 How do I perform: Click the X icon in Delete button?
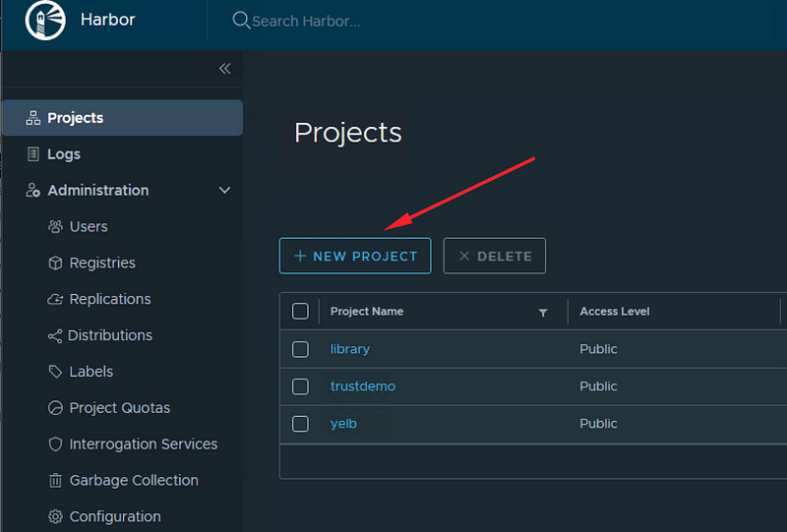click(464, 256)
